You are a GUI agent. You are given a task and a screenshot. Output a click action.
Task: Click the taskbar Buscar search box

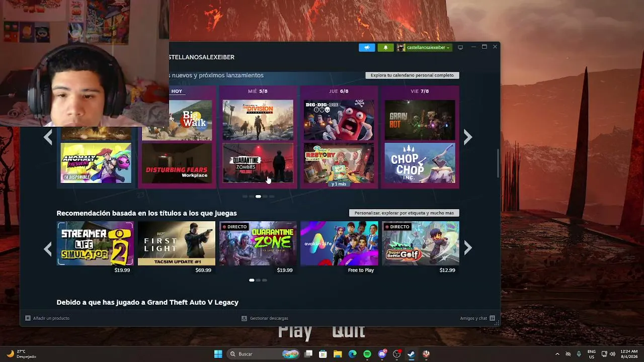(x=263, y=354)
